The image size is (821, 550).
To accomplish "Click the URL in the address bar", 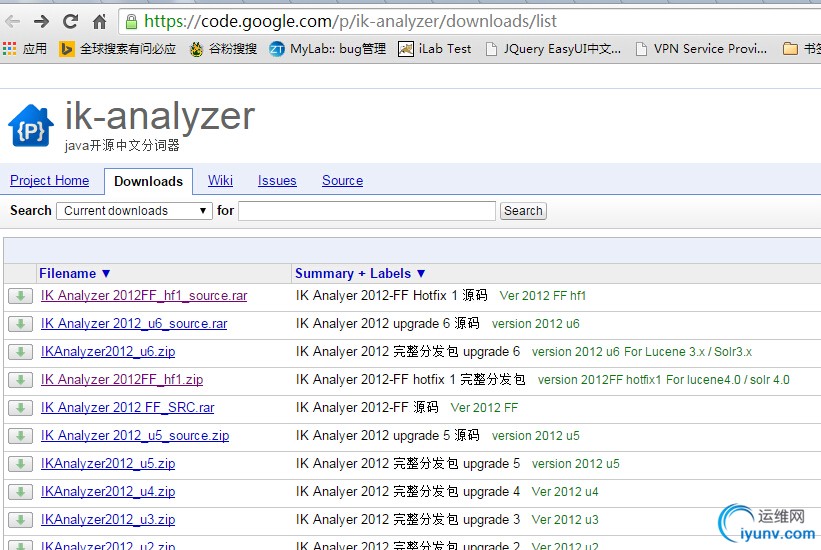I will pos(350,21).
